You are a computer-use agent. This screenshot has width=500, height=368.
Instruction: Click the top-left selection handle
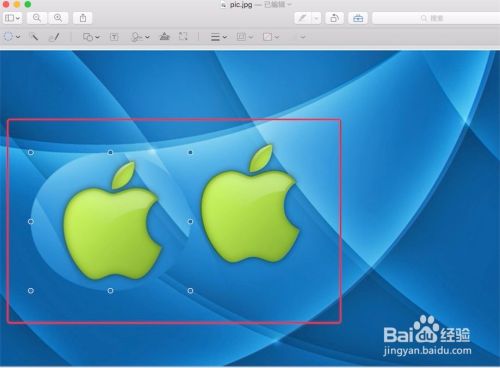click(x=31, y=152)
